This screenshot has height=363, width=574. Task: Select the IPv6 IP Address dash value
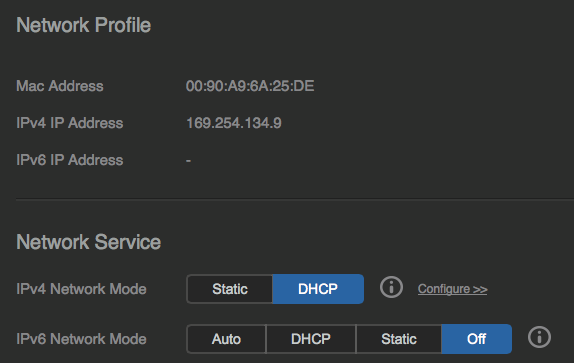click(x=188, y=161)
